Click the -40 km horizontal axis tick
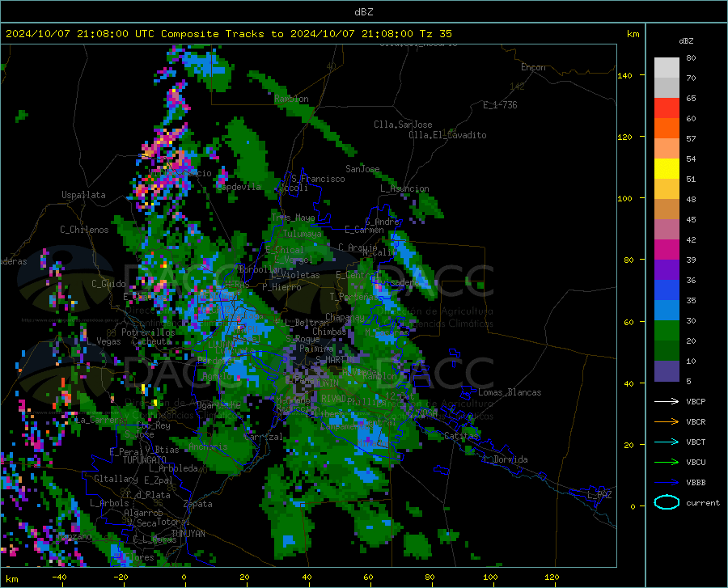728x588 pixels. [x=59, y=577]
